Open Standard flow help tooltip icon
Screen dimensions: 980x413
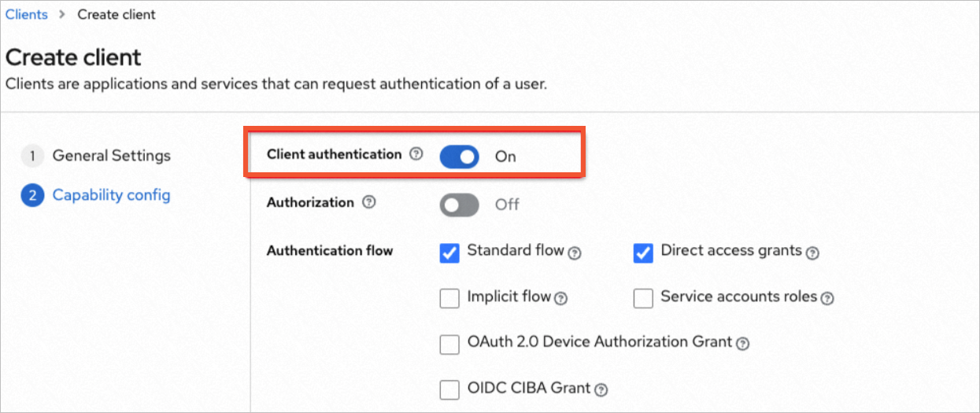(x=575, y=253)
